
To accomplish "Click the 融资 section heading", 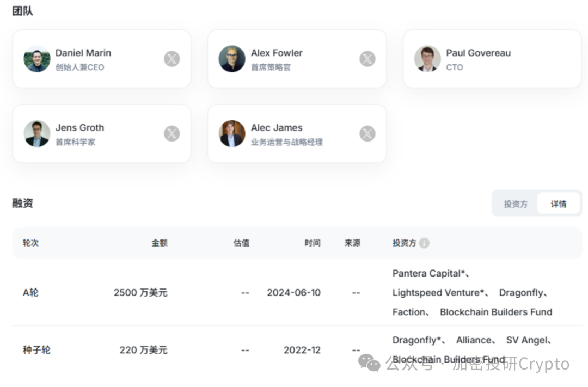I will [22, 203].
